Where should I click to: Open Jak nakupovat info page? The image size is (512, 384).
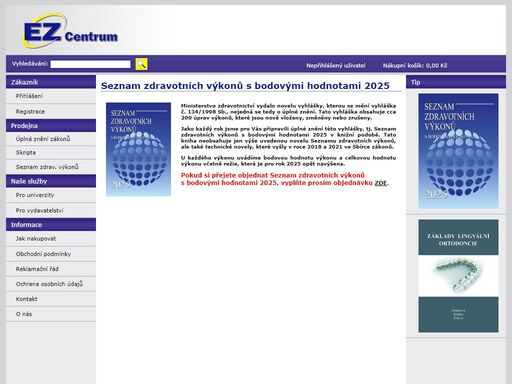[36, 239]
